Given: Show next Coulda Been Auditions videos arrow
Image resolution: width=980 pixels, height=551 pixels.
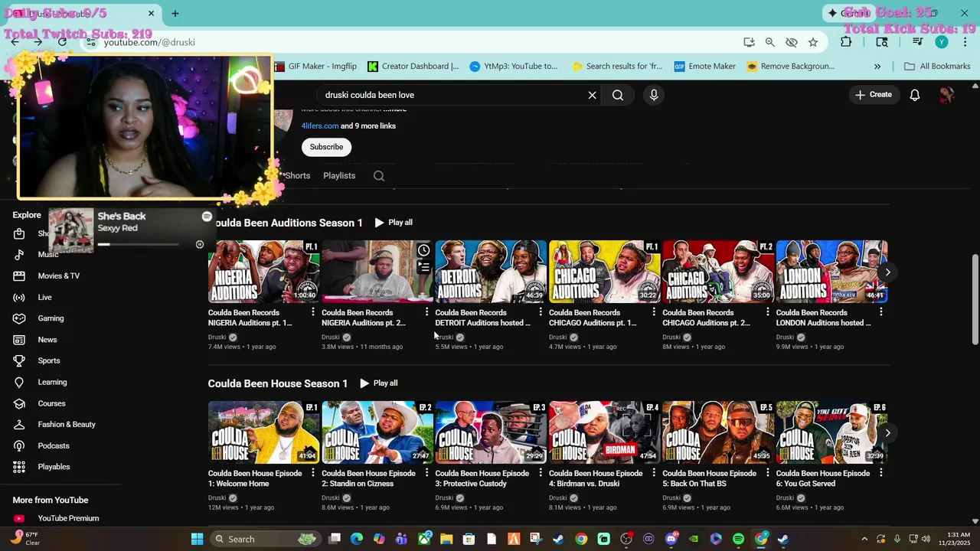Looking at the screenshot, I should pyautogui.click(x=887, y=272).
